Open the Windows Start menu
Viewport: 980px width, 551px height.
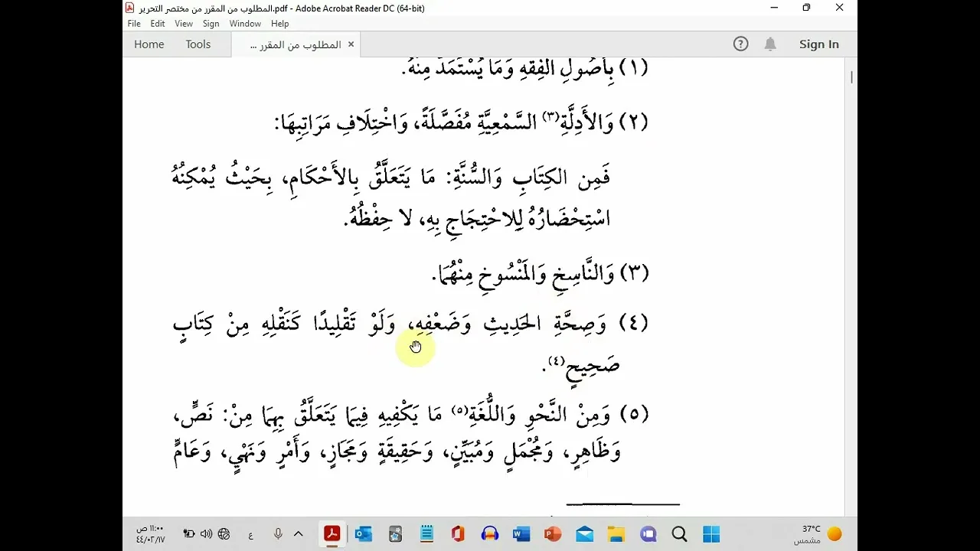[x=711, y=533]
